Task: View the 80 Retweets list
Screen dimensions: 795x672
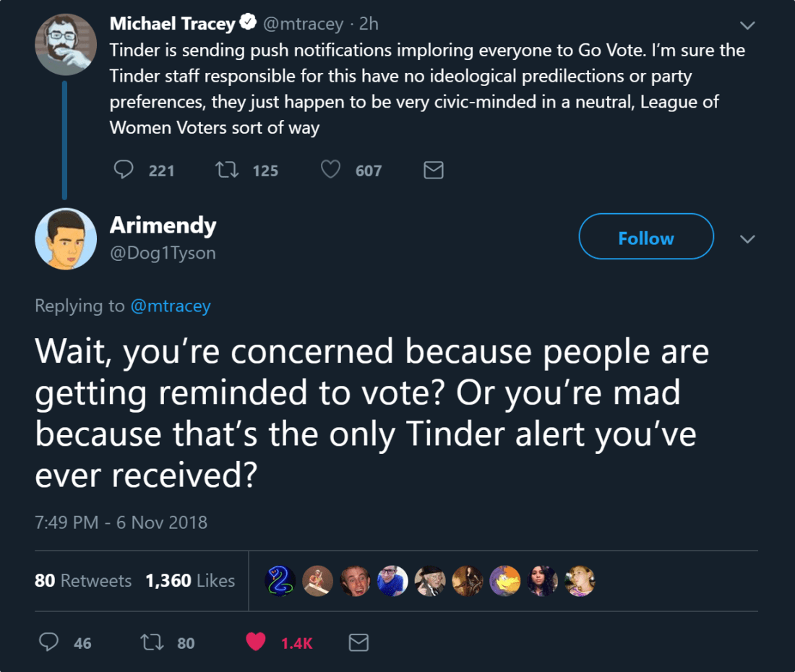Action: pos(83,580)
